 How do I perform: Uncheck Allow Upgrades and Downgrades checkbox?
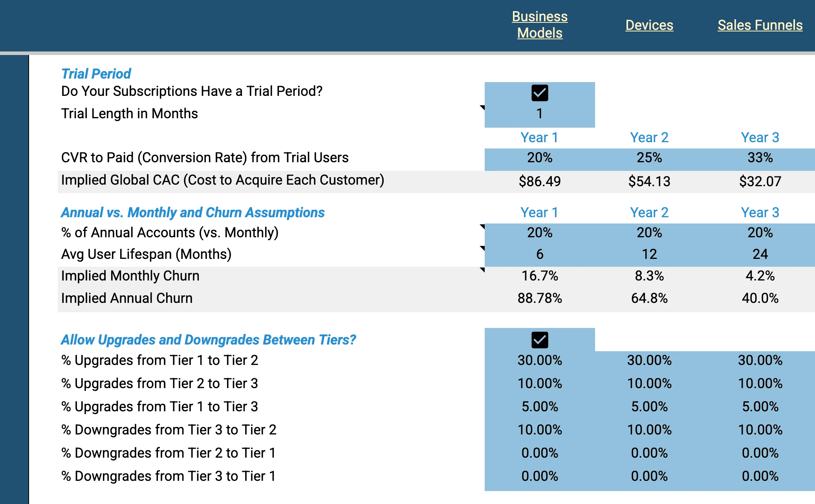[540, 340]
